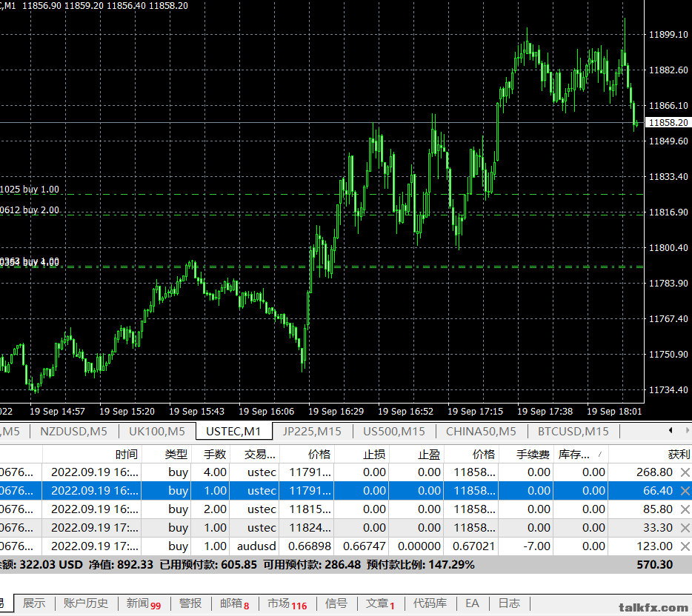The width and height of the screenshot is (692, 616).
Task: Click the 19 Sep 18:01 time axis label
Action: [x=614, y=412]
